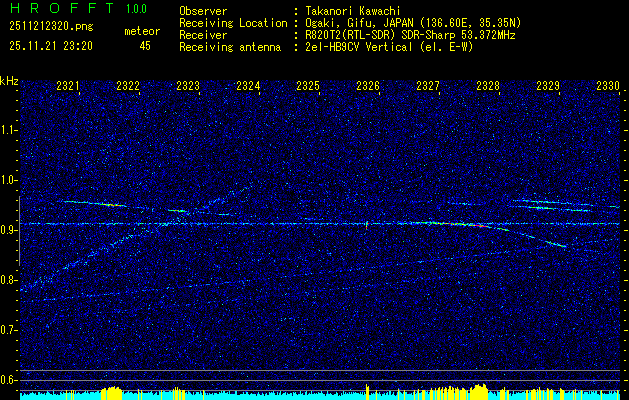Viewport: 629px width, 400px height.
Task: Click the 'Receiving antenna' label
Action: (230, 47)
